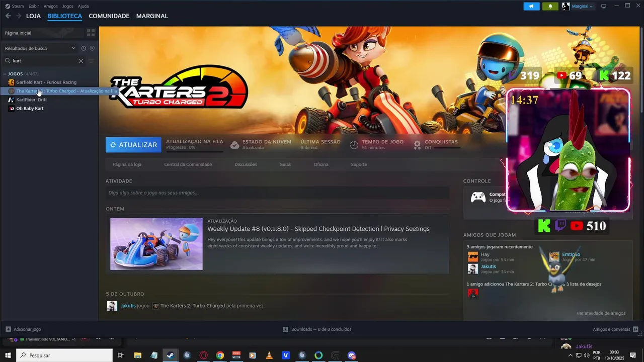644x362 pixels.
Task: Click the ready-to-play filter icon
Action: pyautogui.click(x=92, y=48)
